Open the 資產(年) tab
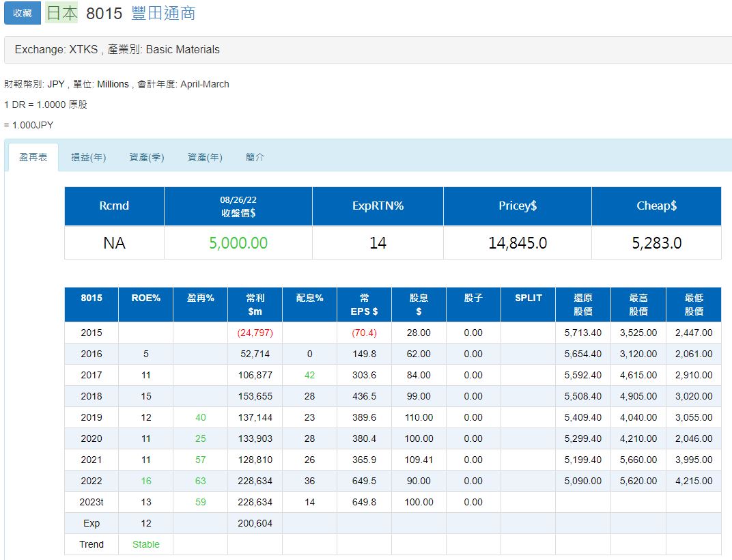732x560 pixels. [205, 157]
